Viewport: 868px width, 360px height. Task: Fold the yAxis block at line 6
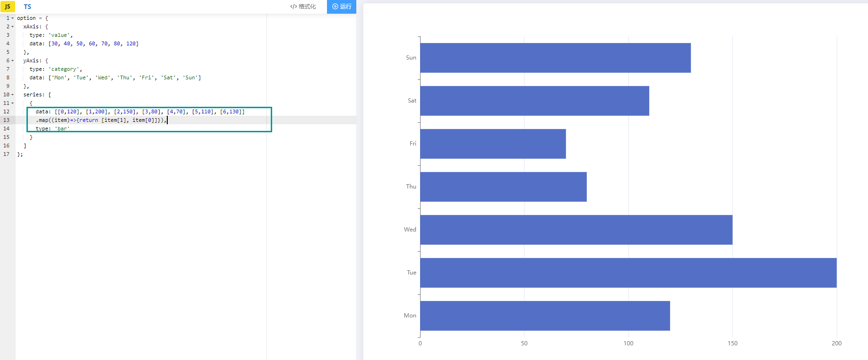coord(13,61)
